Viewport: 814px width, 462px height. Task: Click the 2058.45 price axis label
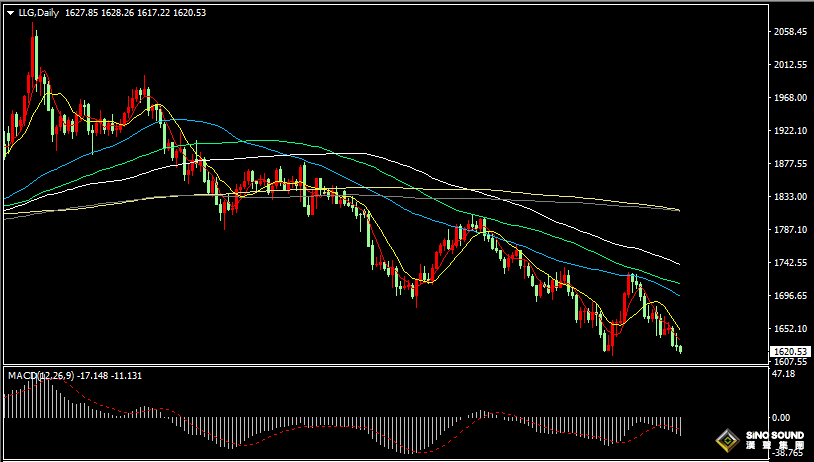[x=790, y=32]
